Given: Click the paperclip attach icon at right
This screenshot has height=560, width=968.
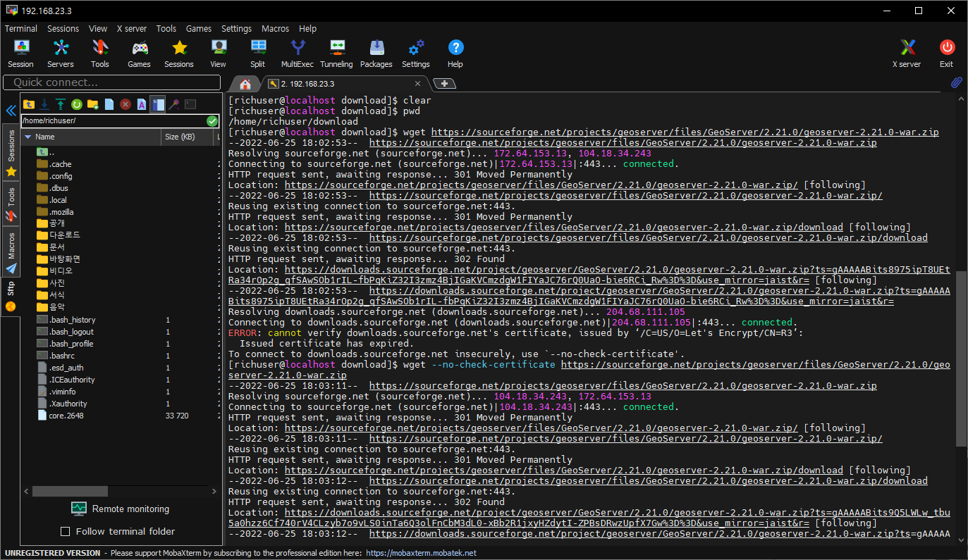Looking at the screenshot, I should click(957, 83).
